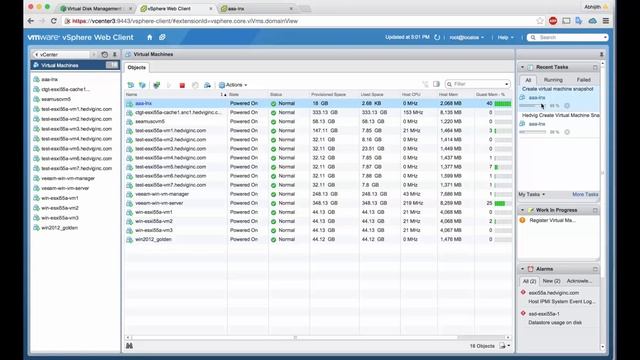
Task: Pin the navigator panel
Action: [114, 54]
